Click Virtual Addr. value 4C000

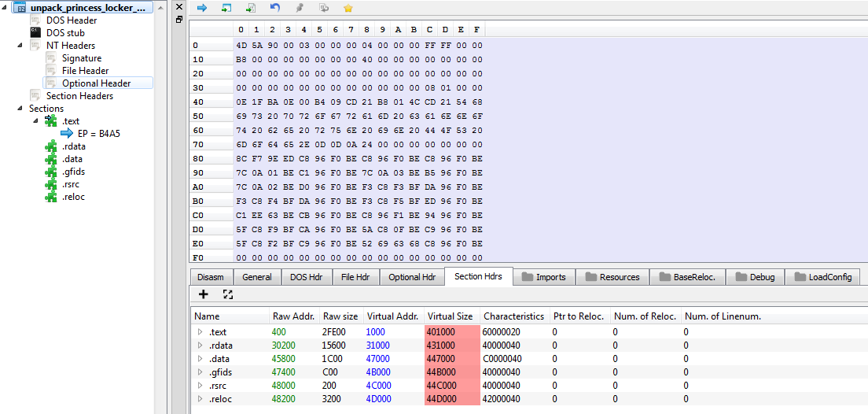379,385
